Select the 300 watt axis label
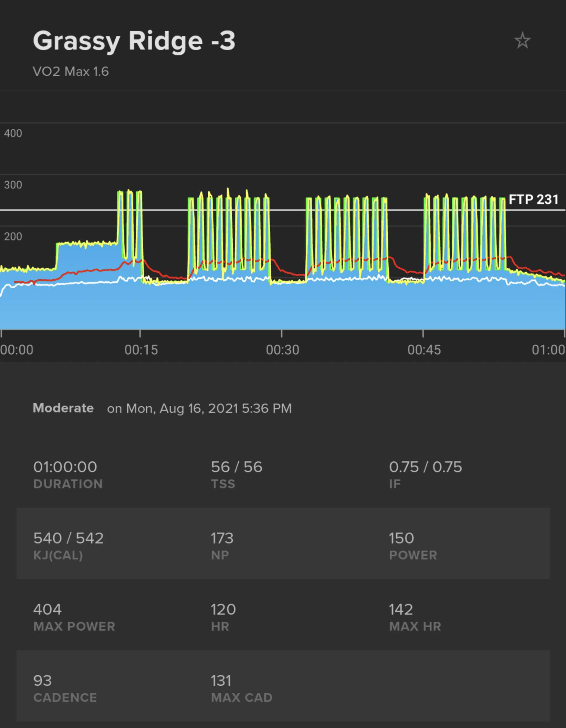Viewport: 566px width, 728px height. pyautogui.click(x=13, y=185)
